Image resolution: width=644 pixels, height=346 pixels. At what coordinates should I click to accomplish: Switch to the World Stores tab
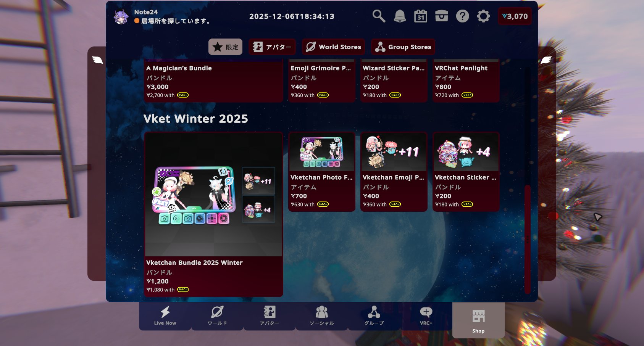(333, 47)
